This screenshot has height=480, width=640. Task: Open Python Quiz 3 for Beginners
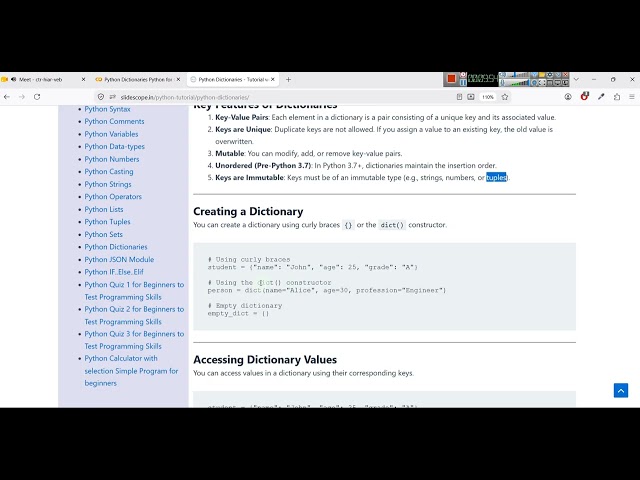134,340
